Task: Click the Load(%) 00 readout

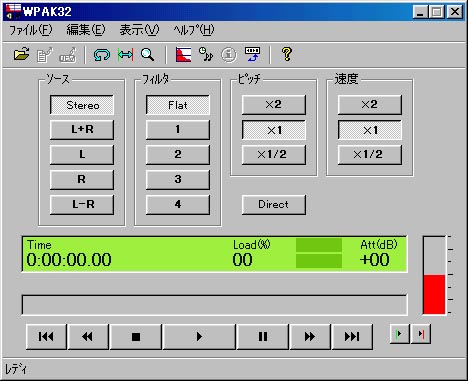Action: pos(243,260)
